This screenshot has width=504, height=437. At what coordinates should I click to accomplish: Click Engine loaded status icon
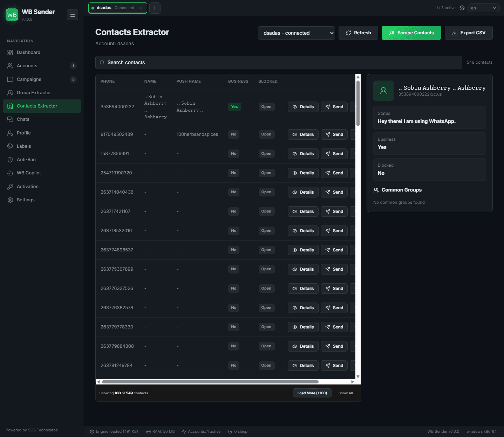point(92,432)
